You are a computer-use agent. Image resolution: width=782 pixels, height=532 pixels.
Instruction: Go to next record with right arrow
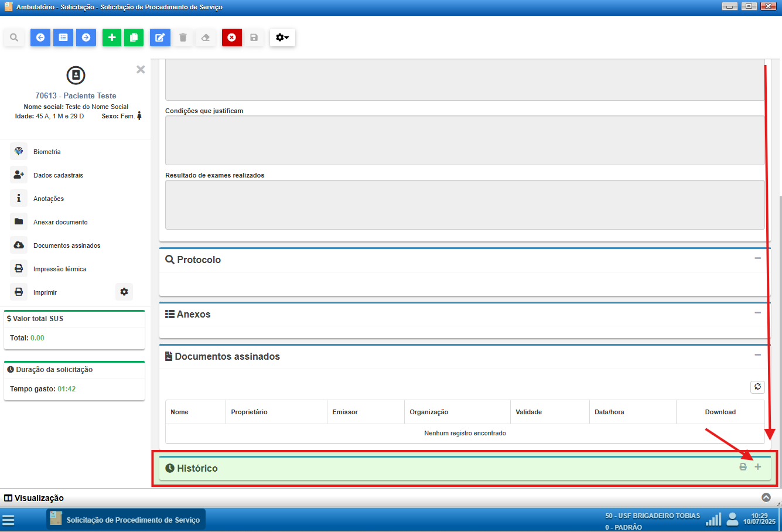(86, 37)
